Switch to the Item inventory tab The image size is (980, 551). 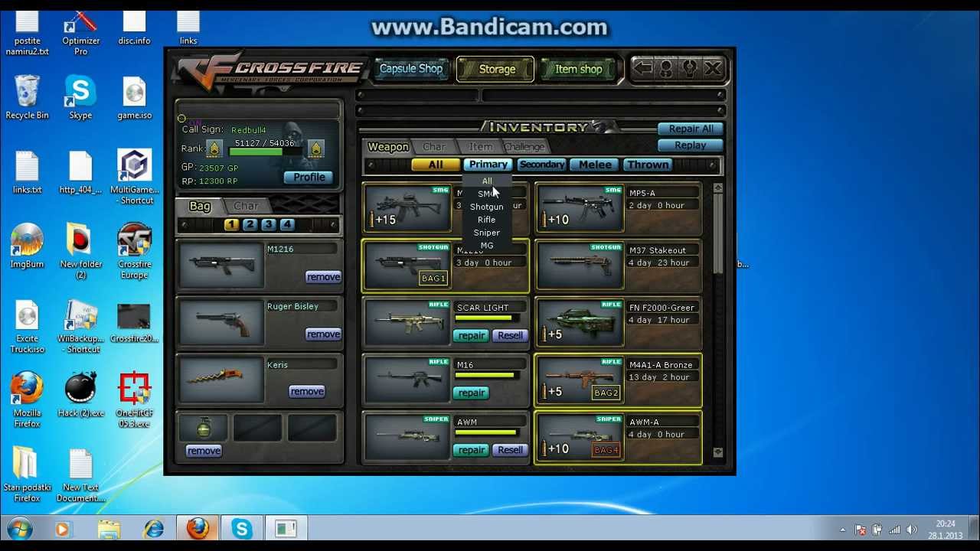(x=481, y=147)
